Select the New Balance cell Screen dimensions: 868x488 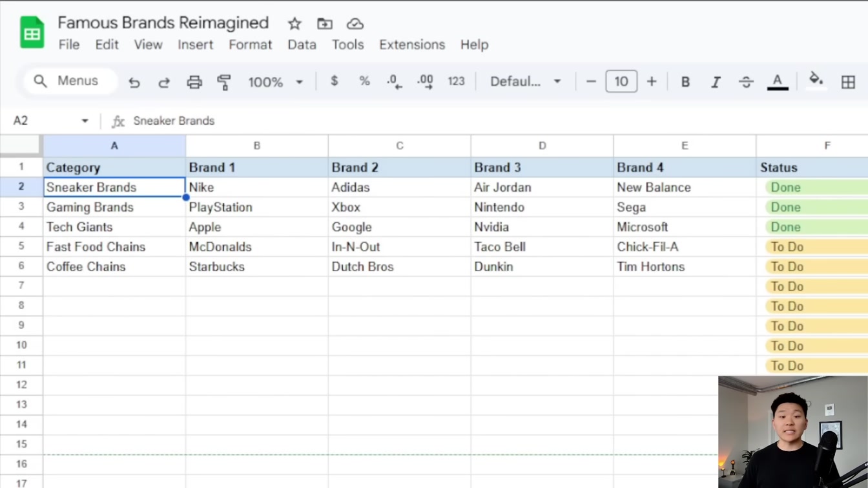pyautogui.click(x=685, y=187)
